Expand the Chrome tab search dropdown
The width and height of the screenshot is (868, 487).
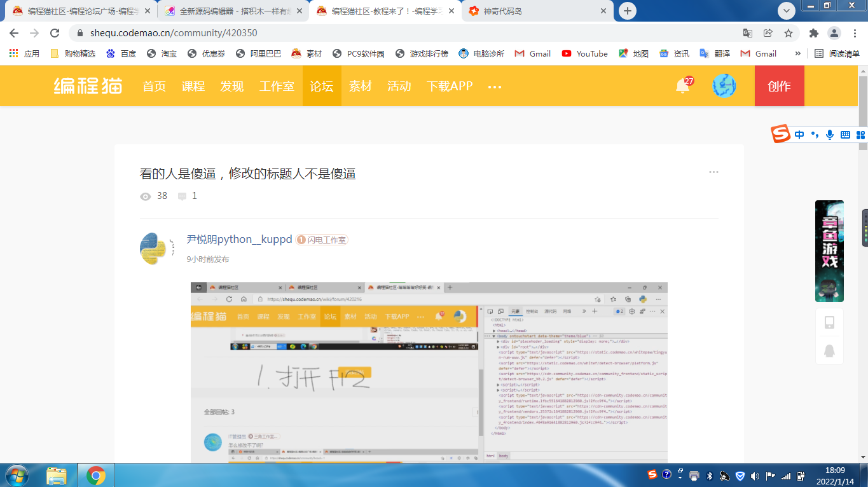[787, 11]
